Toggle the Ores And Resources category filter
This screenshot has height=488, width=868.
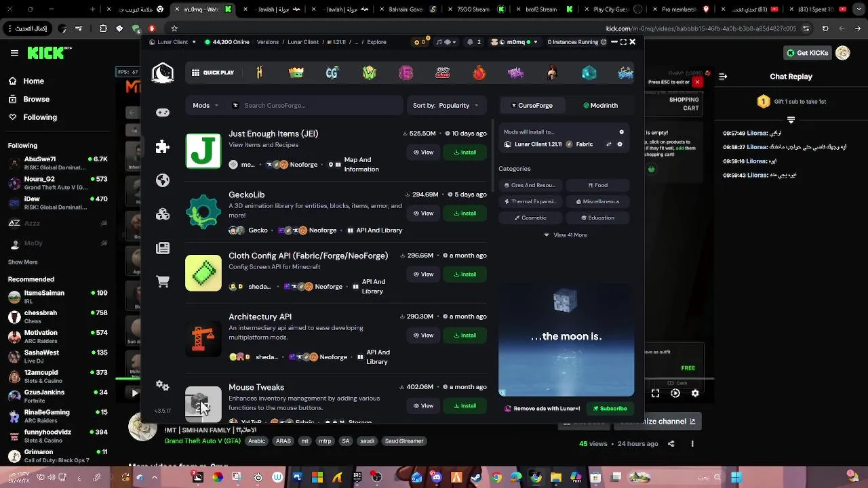(x=530, y=185)
